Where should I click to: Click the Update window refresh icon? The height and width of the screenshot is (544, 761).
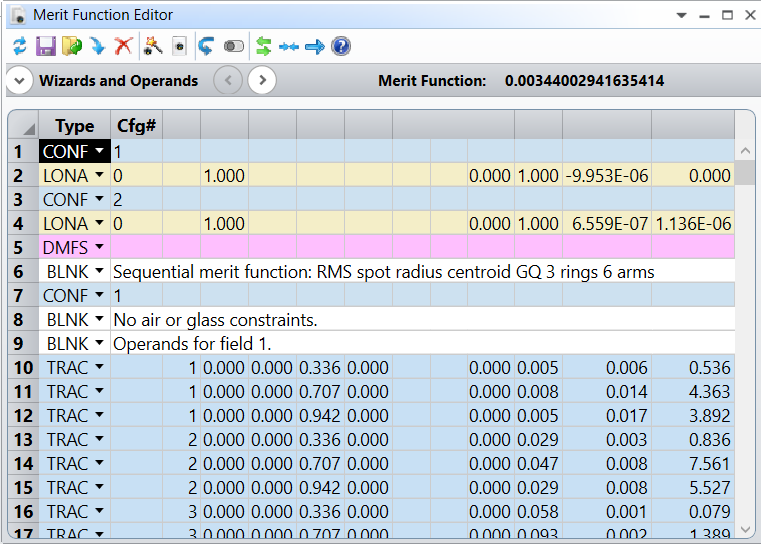click(20, 47)
